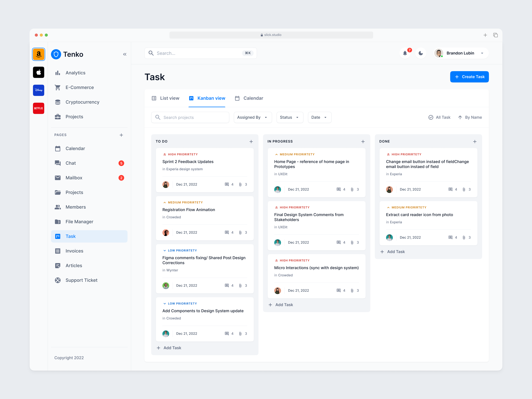Open the Netflix workspace from sidebar
Image resolution: width=532 pixels, height=399 pixels.
[38, 108]
